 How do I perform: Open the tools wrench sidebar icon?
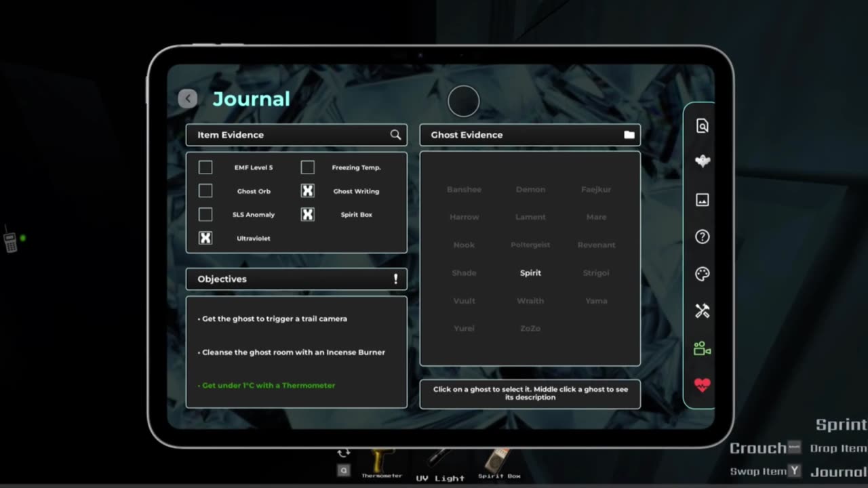pos(702,311)
